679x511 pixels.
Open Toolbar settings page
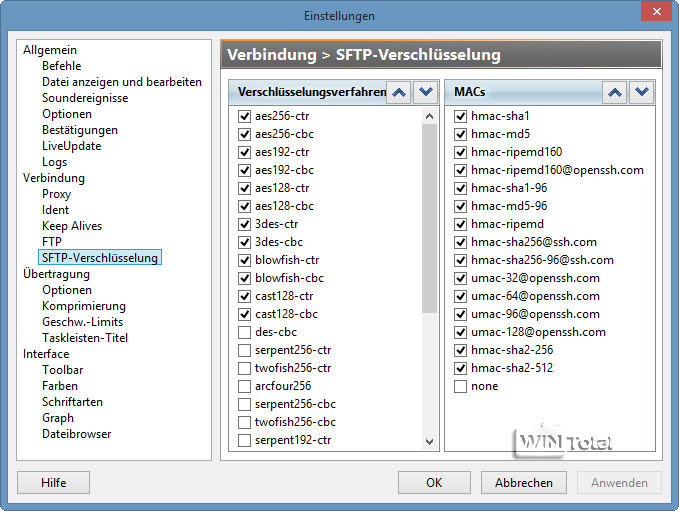click(62, 370)
